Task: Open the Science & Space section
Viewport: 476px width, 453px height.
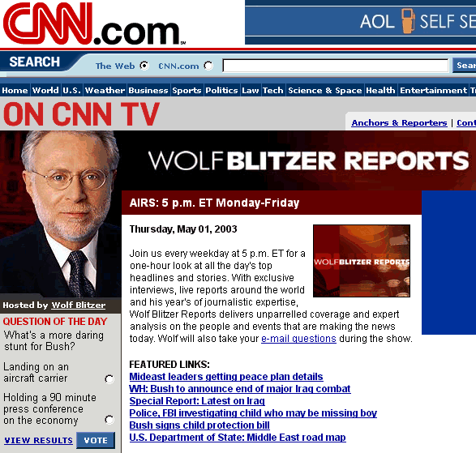Action: (x=325, y=91)
